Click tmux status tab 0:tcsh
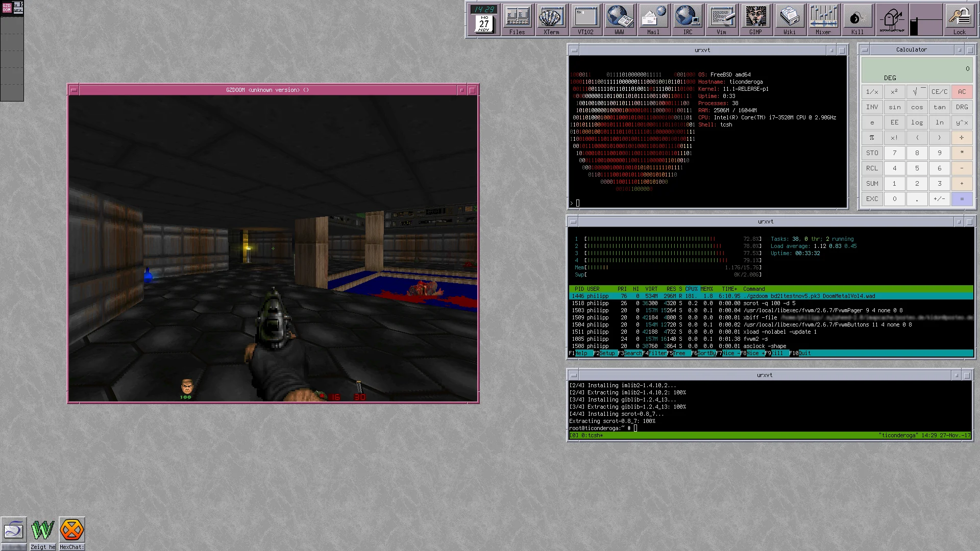The image size is (980, 551). point(592,436)
